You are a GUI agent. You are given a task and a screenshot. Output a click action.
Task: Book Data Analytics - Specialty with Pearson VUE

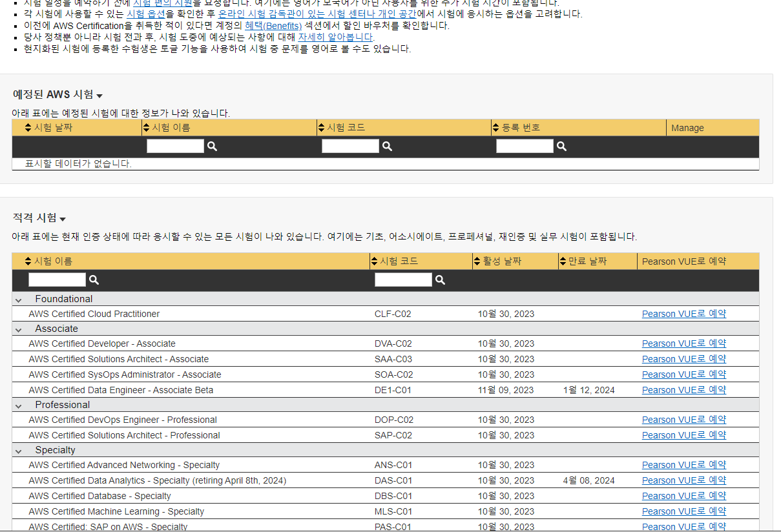684,480
